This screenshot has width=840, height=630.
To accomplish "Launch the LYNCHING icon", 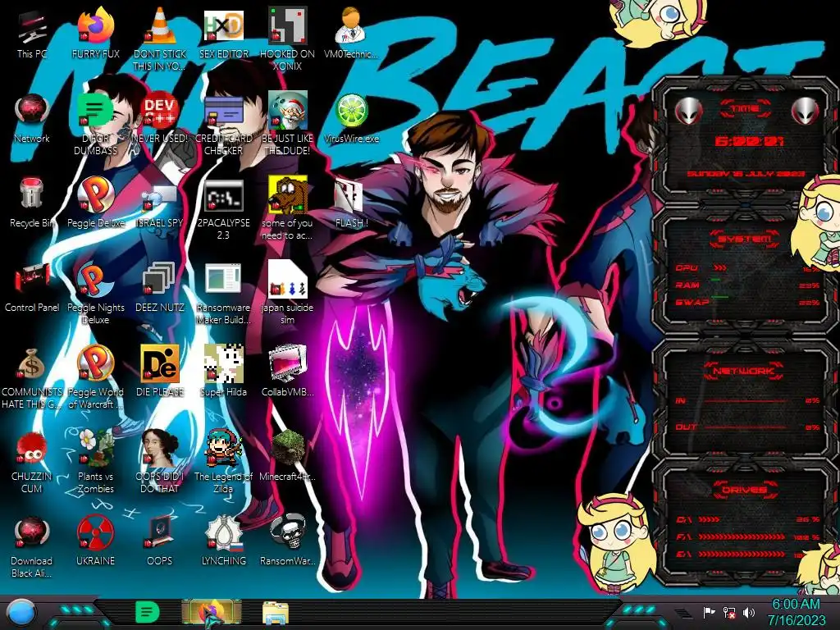I will tap(223, 532).
